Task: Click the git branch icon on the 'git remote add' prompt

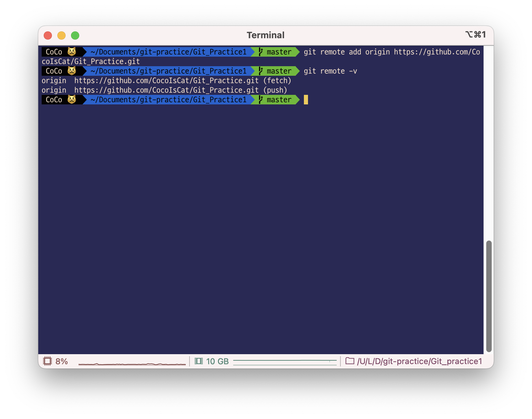Action: pos(261,52)
